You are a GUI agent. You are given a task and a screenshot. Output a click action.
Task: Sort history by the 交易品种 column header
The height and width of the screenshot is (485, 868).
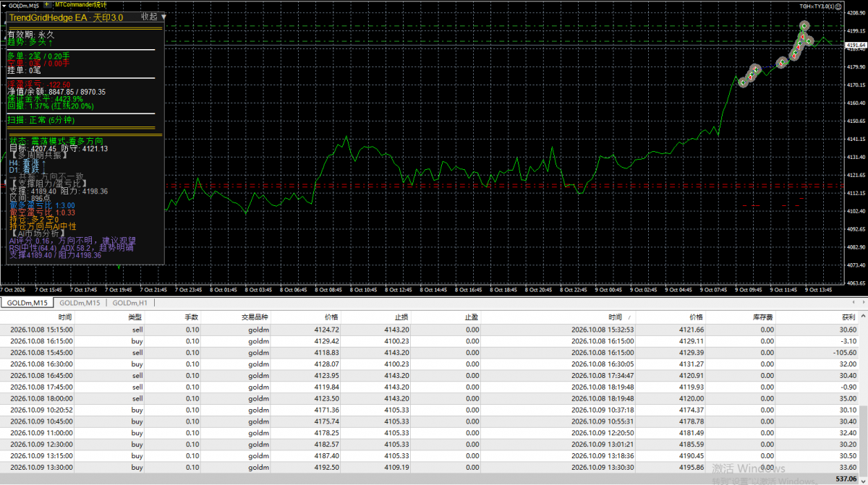pyautogui.click(x=255, y=317)
